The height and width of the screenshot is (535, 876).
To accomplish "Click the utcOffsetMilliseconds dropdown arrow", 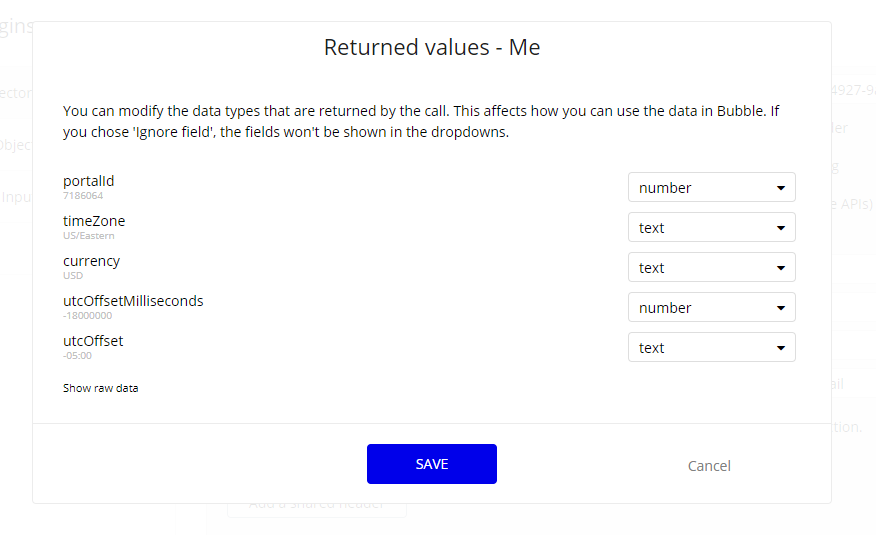I will coord(781,308).
